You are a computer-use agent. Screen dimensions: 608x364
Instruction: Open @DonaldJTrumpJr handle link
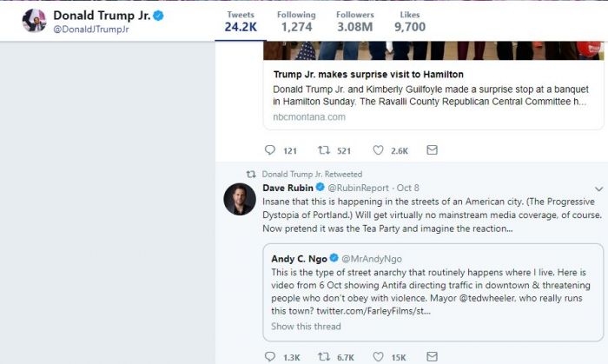(x=91, y=31)
